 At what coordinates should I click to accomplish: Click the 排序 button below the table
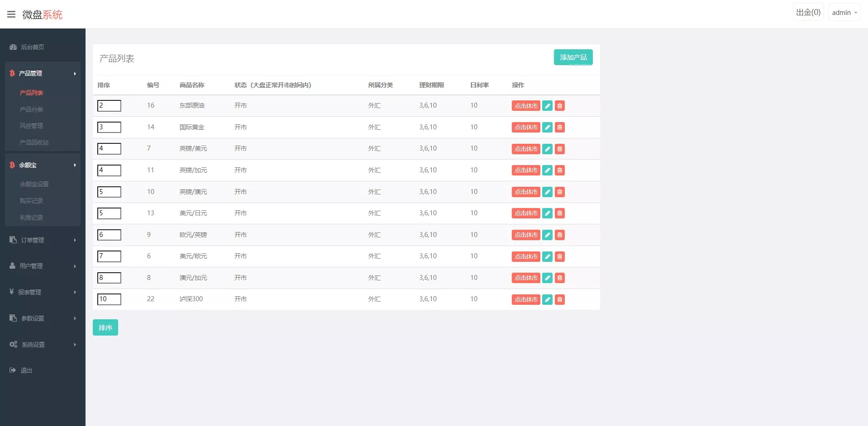coord(105,328)
